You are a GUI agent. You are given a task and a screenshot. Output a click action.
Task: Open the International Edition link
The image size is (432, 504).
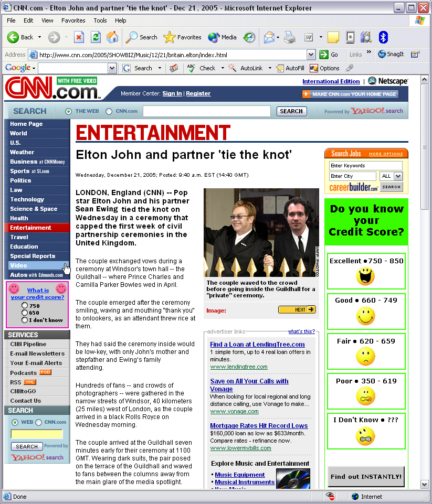[331, 81]
